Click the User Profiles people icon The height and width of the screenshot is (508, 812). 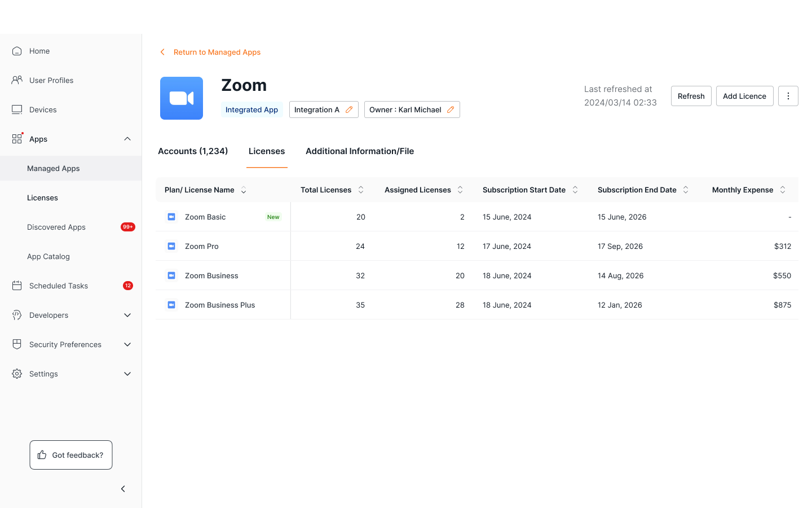17,80
